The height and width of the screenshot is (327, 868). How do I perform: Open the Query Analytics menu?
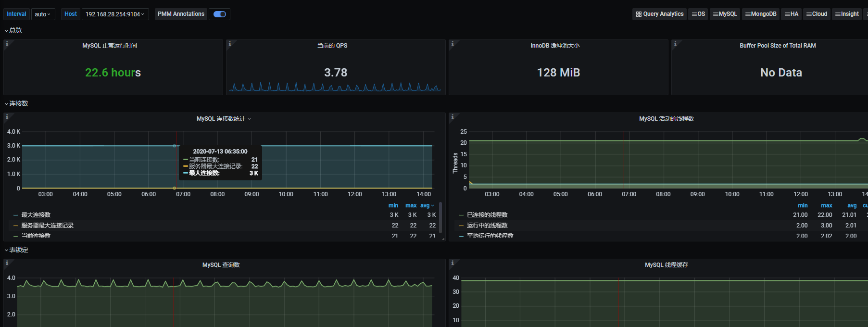(x=660, y=14)
